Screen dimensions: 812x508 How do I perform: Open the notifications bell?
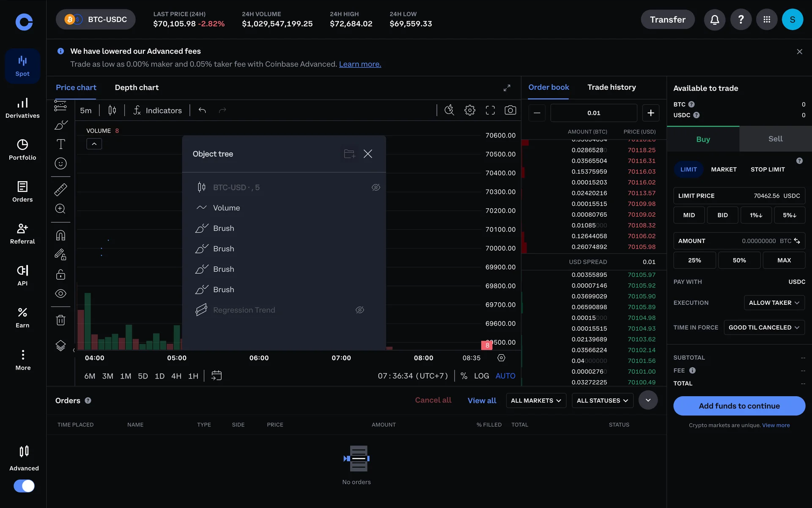point(714,19)
